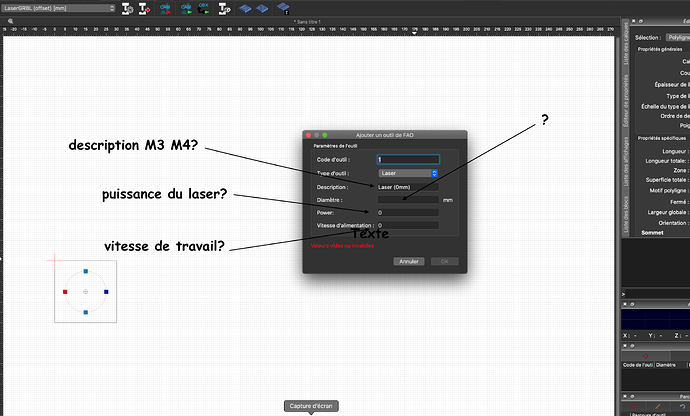Click the 'Code de l'outil' column header
This screenshot has width=690, height=416.
(x=638, y=365)
